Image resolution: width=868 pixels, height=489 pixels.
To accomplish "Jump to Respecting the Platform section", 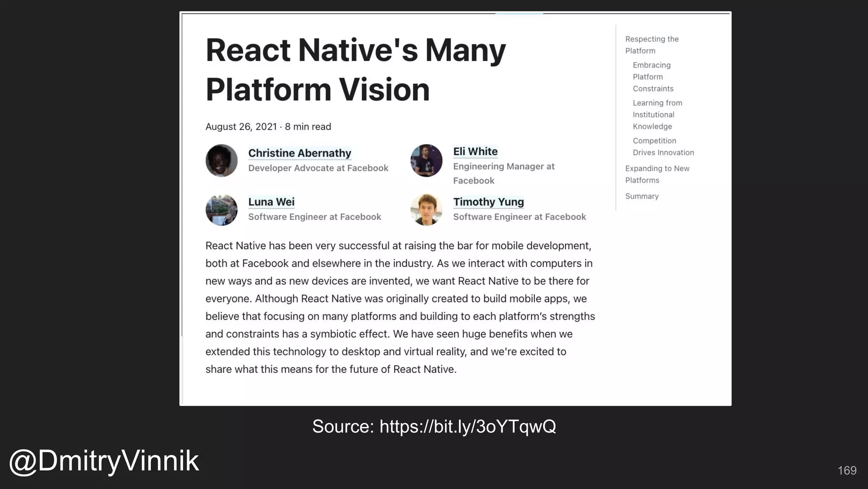I will [x=652, y=45].
